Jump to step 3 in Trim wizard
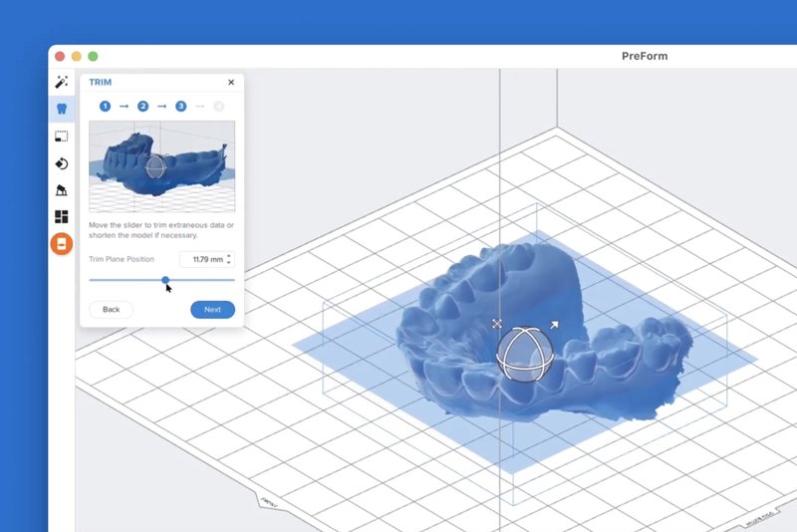 (x=180, y=106)
